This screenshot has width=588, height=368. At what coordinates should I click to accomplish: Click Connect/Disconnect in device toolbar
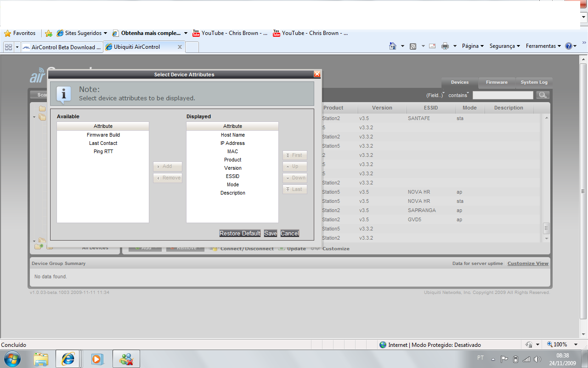tap(242, 248)
